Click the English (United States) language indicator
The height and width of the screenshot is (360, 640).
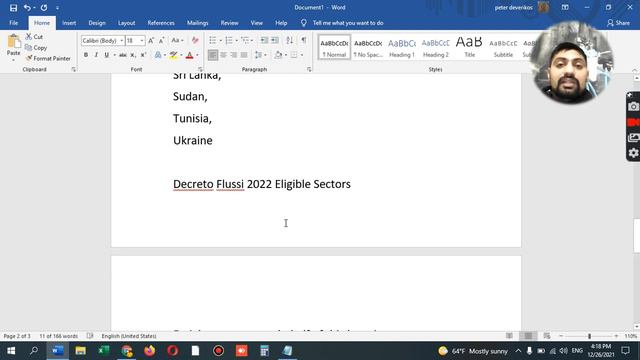tap(129, 336)
